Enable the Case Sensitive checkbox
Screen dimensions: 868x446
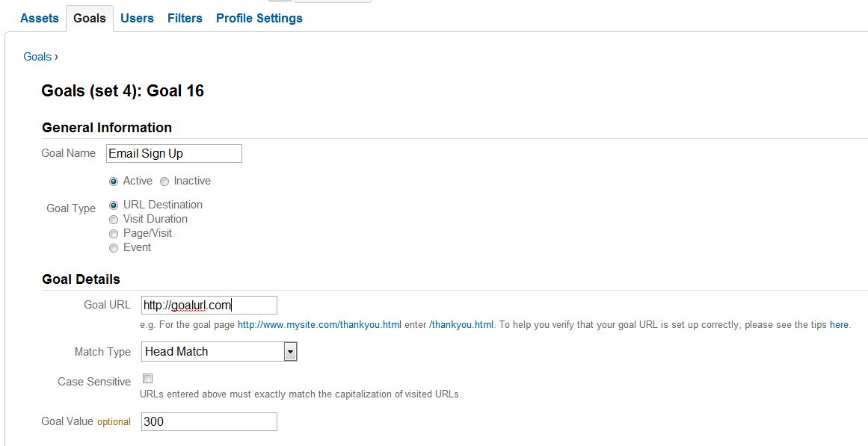pos(147,379)
